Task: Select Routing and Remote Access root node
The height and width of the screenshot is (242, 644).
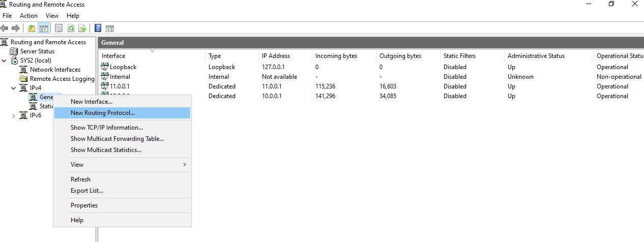Action: click(48, 42)
